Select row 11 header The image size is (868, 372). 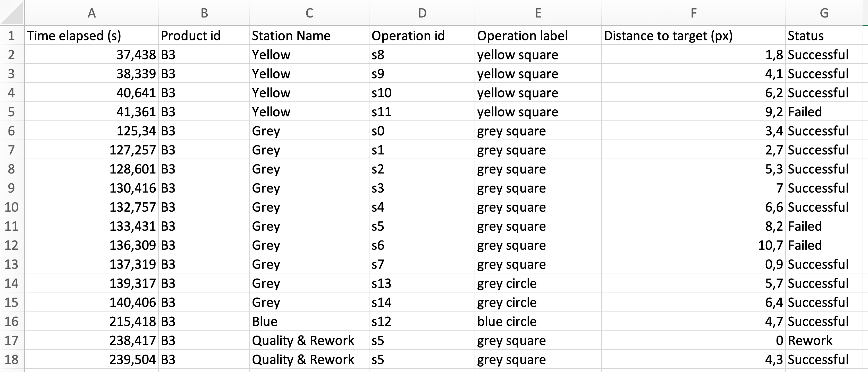pos(12,226)
